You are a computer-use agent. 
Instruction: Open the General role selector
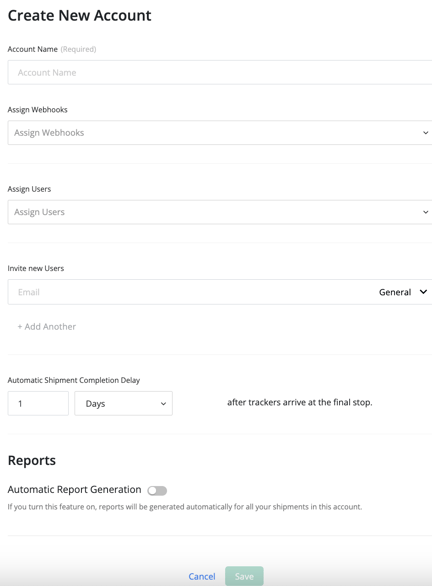[x=403, y=292]
